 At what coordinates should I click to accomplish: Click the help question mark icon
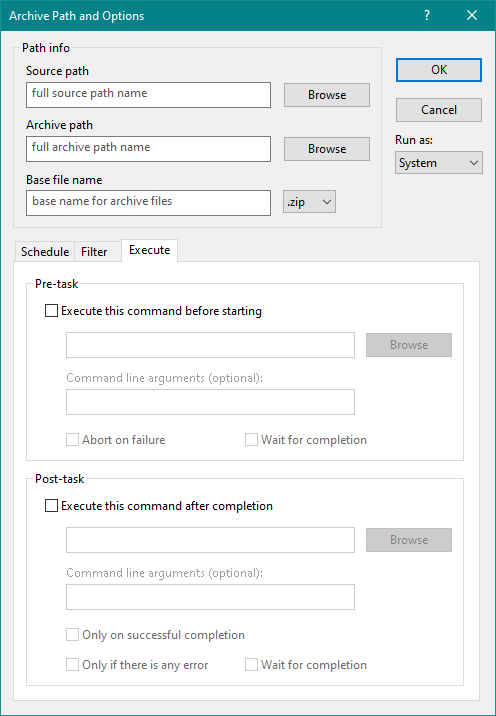(427, 16)
